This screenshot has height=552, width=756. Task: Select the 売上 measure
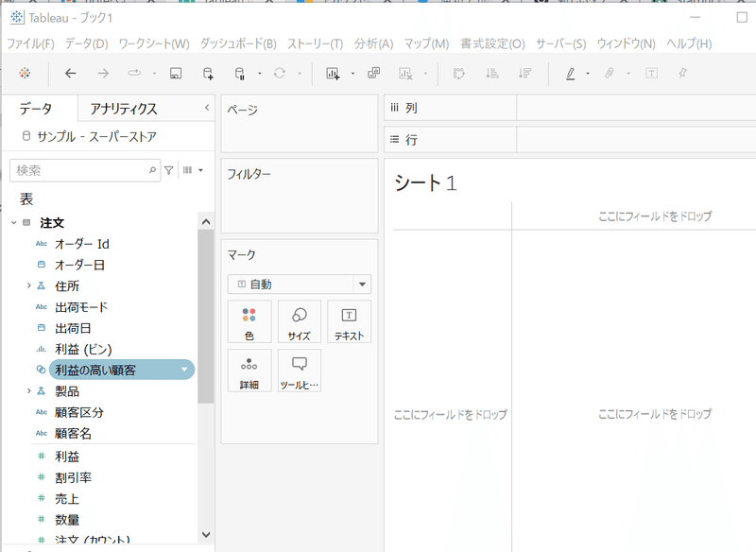coord(67,499)
